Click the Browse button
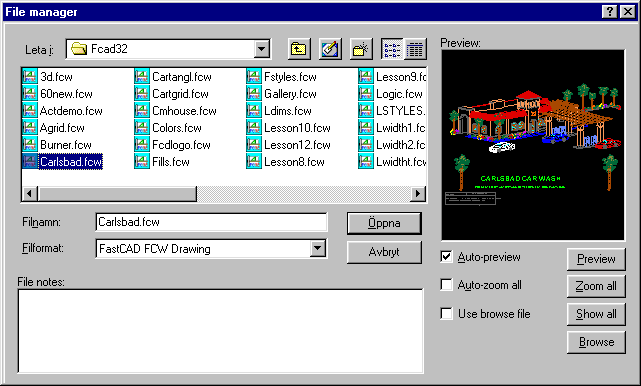Image resolution: width=641 pixels, height=386 pixels. tap(596, 342)
